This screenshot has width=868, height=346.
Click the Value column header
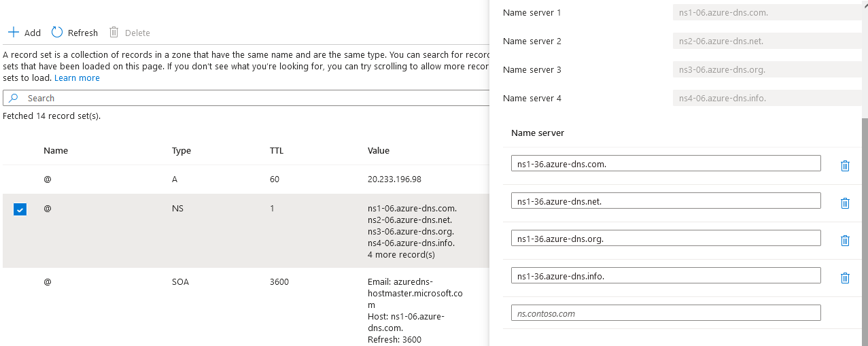[x=379, y=151]
